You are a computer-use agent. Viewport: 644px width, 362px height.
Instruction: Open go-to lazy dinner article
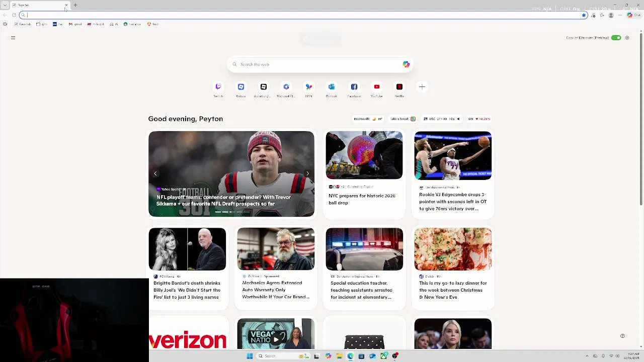point(453,290)
